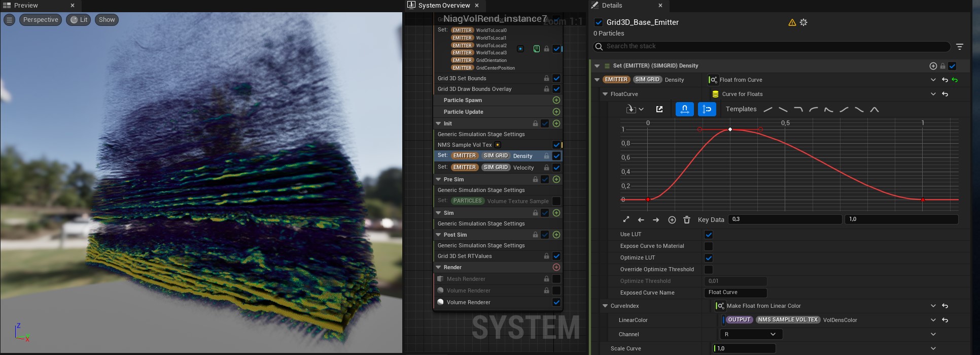Open curve in external curve editor

(659, 109)
